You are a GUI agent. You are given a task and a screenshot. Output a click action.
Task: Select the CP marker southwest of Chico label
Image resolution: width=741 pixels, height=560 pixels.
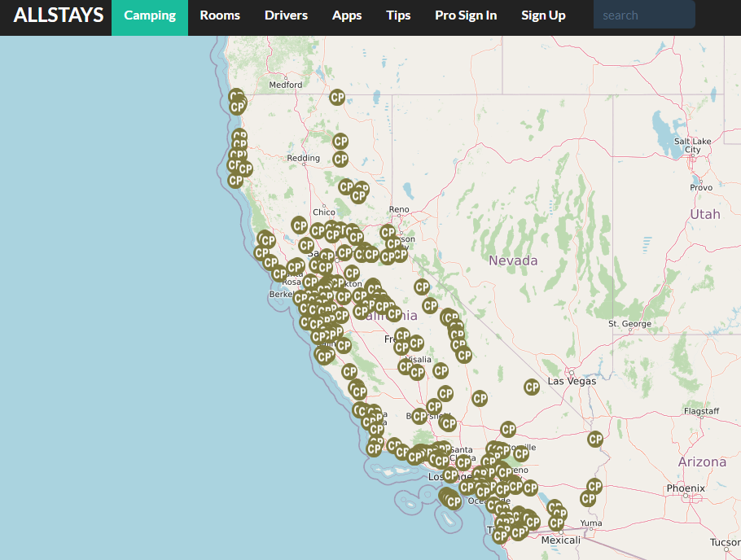(299, 225)
